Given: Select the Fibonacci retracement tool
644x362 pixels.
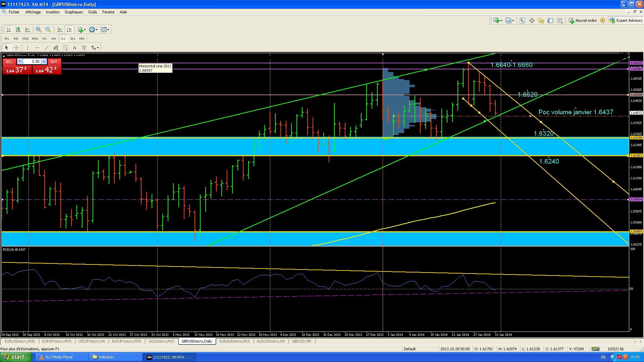Looking at the screenshot, I should pos(65,48).
